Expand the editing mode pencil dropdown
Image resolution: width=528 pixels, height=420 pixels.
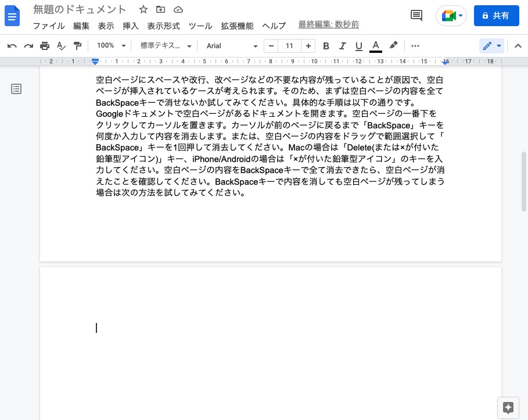498,45
